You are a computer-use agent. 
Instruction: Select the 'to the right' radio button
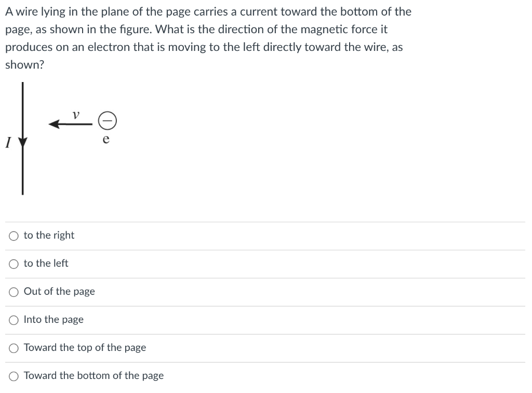(x=14, y=236)
